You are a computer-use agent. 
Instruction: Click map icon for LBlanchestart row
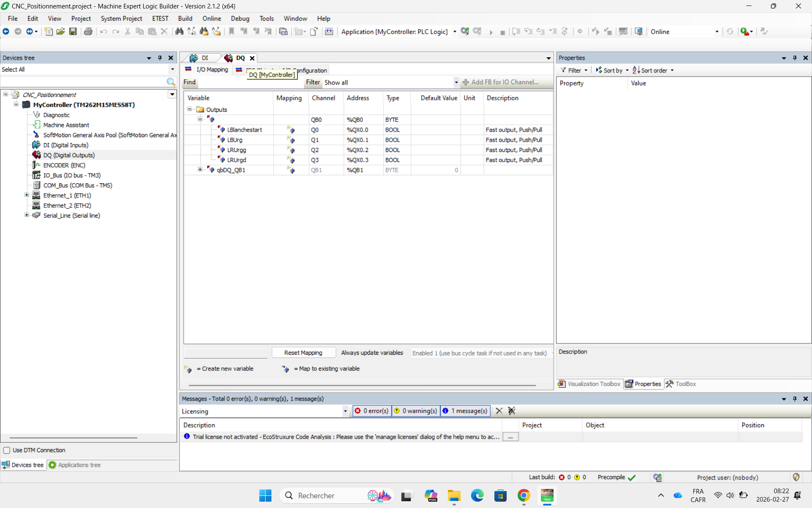[x=291, y=130]
